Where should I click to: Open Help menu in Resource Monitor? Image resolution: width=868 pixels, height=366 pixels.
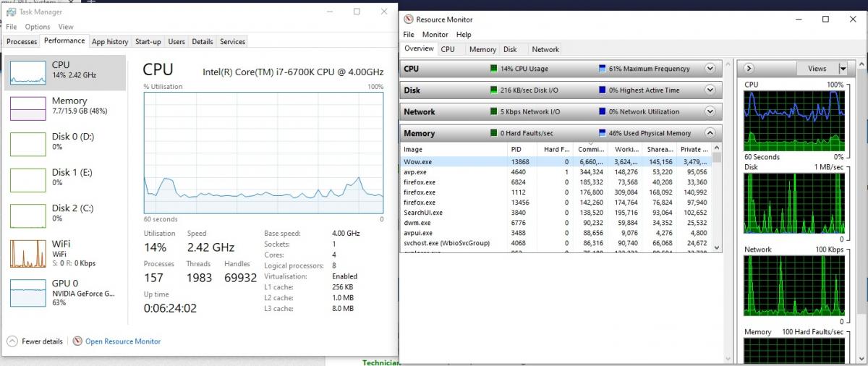coord(464,34)
